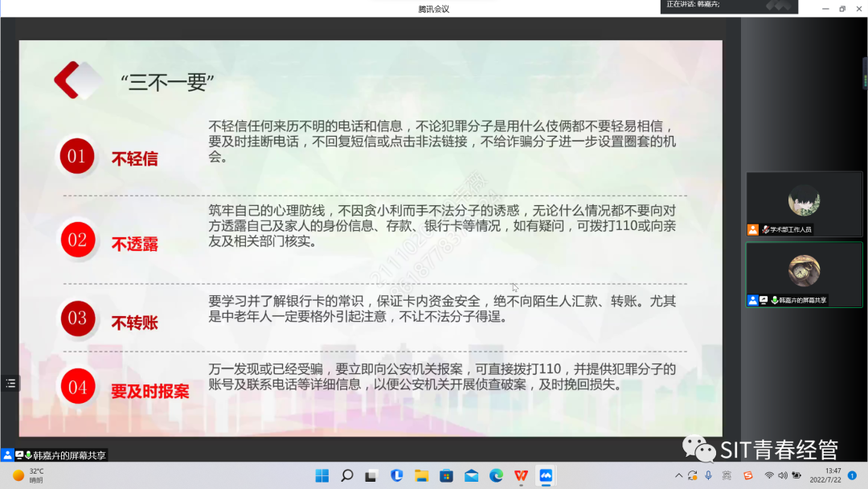Click the Tencent Meeting taskbar icon
The height and width of the screenshot is (489, 868).
(546, 475)
